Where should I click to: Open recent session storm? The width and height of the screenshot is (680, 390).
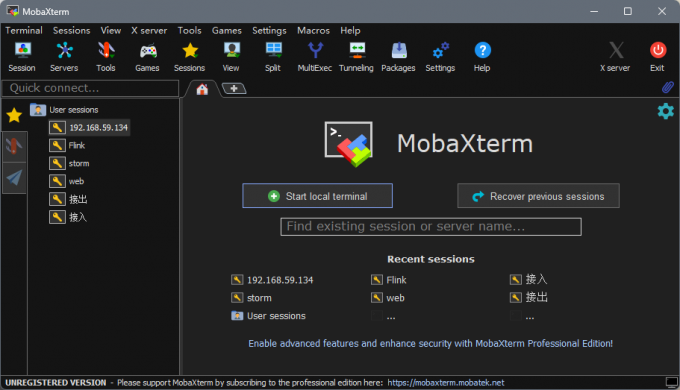pyautogui.click(x=252, y=298)
